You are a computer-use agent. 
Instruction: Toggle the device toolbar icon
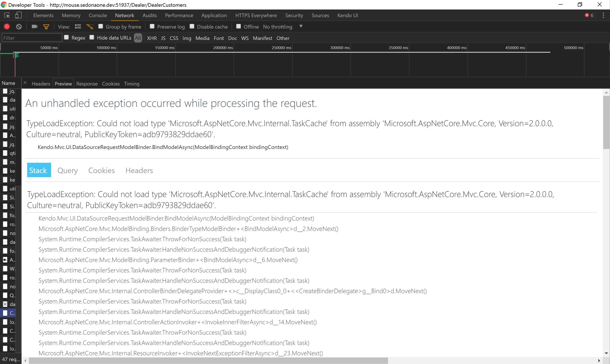pyautogui.click(x=18, y=15)
